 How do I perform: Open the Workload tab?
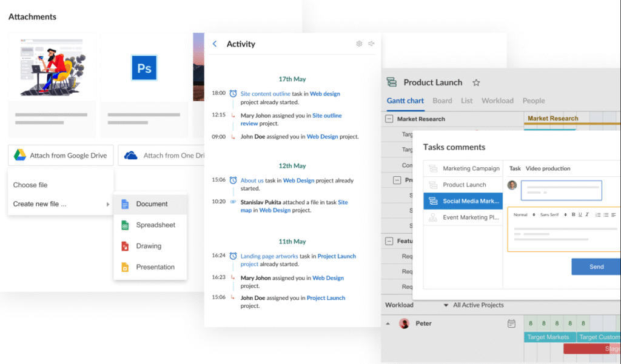pos(497,101)
